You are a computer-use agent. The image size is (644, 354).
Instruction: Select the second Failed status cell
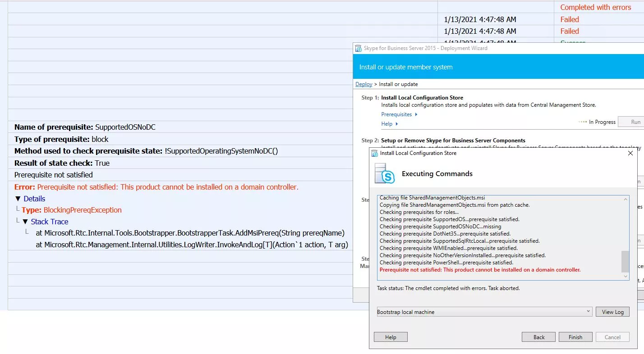tap(570, 31)
